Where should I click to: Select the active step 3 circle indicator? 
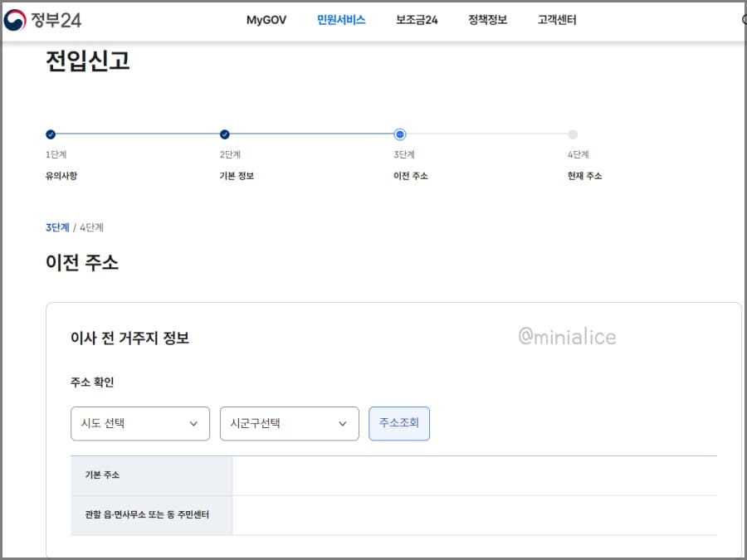pos(401,134)
